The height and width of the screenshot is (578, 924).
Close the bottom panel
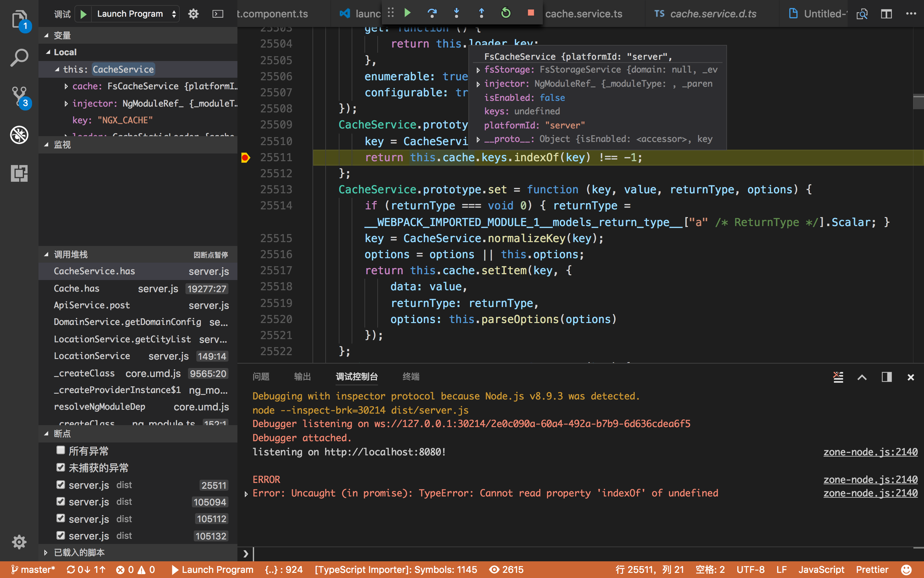click(x=911, y=377)
